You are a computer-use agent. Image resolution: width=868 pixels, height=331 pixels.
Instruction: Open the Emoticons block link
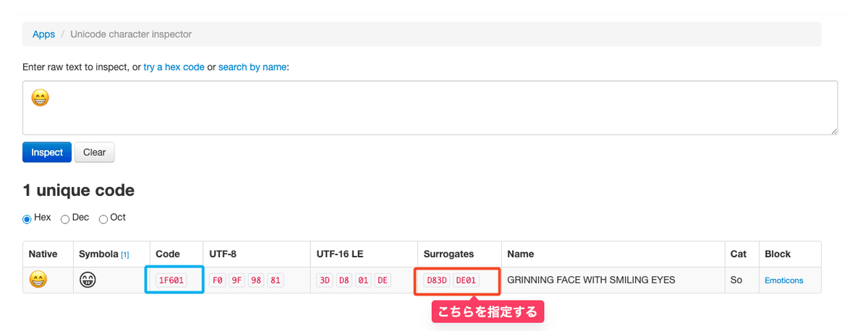tap(783, 280)
